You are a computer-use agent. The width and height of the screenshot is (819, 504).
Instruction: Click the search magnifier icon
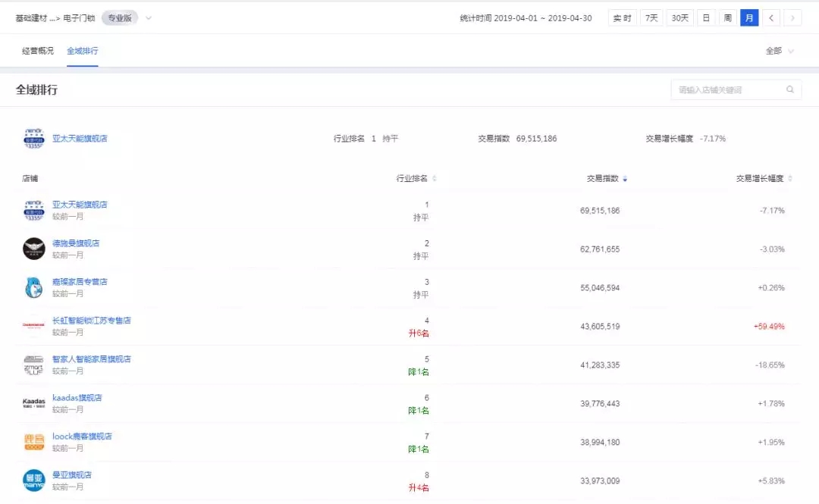pyautogui.click(x=790, y=89)
